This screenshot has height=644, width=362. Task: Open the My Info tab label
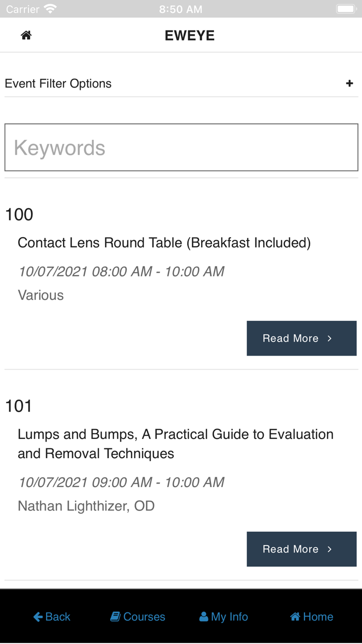pos(230,617)
